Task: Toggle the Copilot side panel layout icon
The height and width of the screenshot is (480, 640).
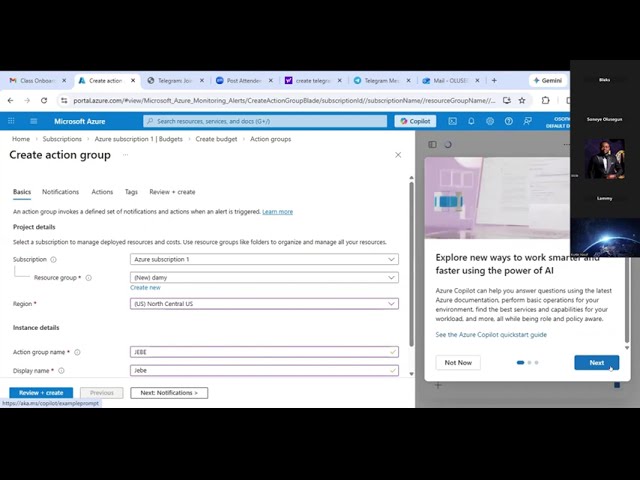Action: 433,144
